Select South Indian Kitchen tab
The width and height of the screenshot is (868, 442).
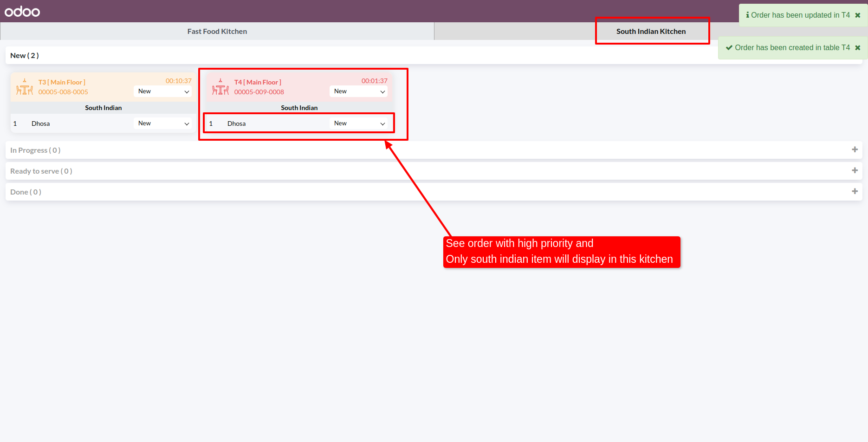(x=651, y=31)
